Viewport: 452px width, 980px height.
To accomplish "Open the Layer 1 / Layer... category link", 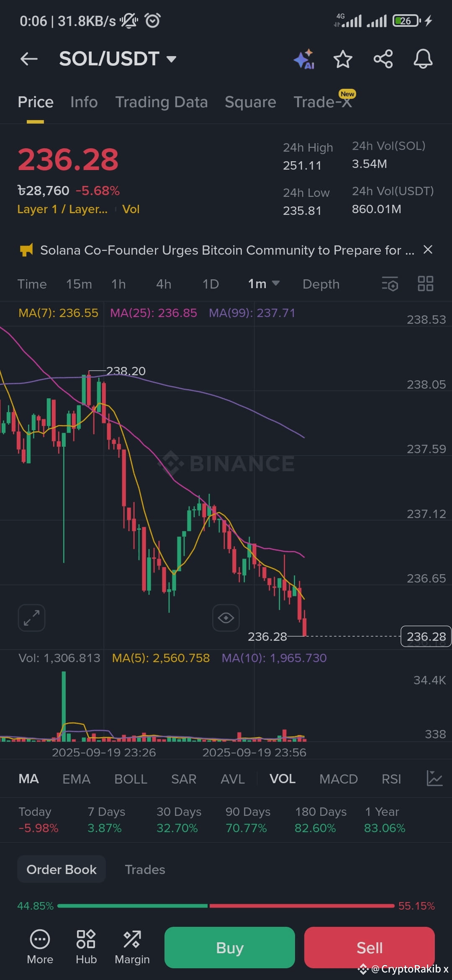I will [62, 209].
